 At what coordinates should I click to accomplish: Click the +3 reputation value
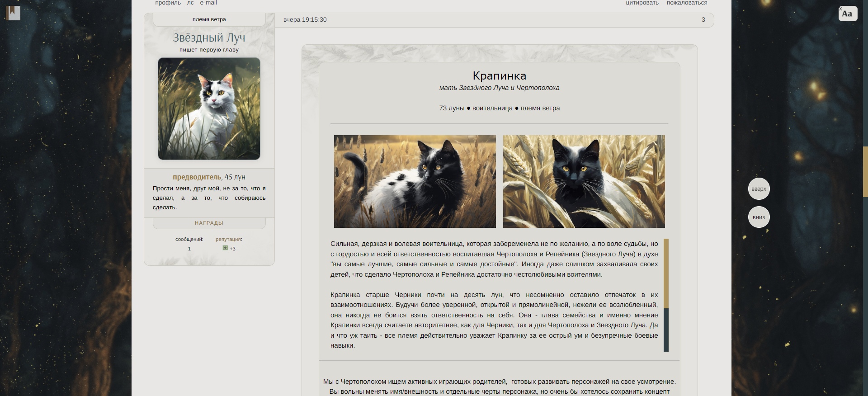(x=232, y=249)
